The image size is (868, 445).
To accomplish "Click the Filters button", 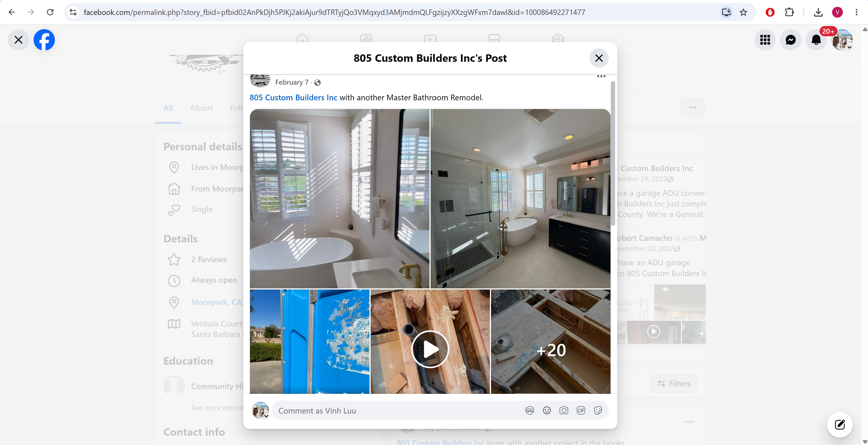I will [674, 384].
